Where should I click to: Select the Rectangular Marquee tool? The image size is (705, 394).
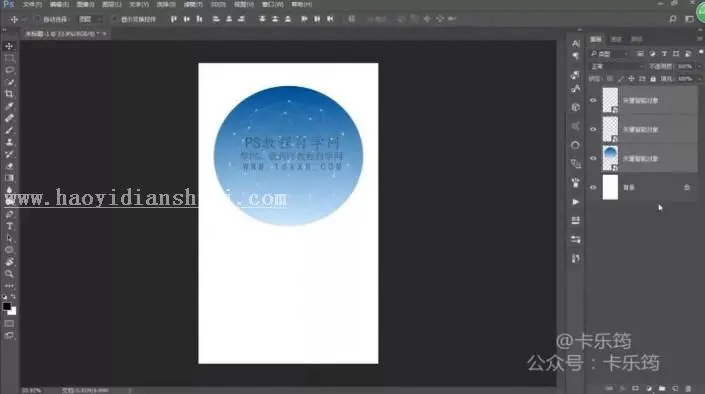click(9, 58)
